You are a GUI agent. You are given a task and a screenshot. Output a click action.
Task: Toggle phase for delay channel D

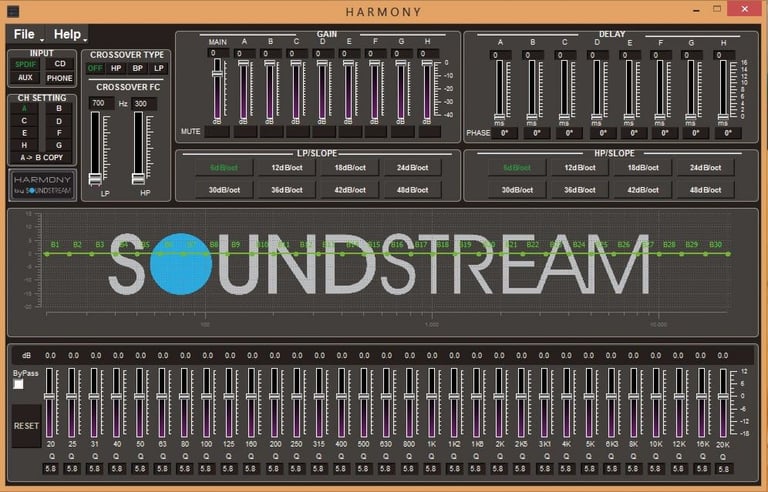pos(603,133)
